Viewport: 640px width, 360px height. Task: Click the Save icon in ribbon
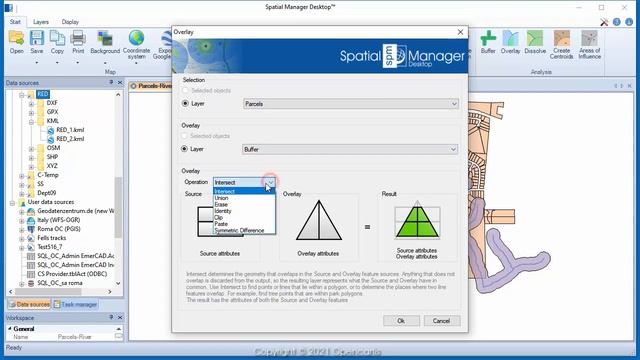pos(37,42)
